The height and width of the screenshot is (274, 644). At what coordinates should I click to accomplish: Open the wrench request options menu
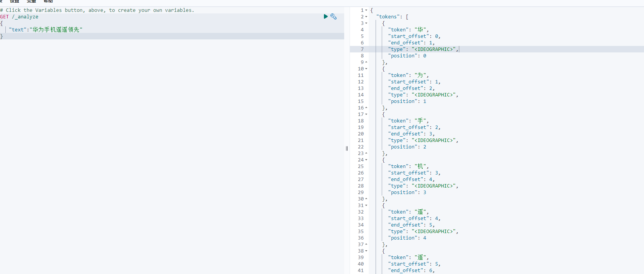point(333,16)
